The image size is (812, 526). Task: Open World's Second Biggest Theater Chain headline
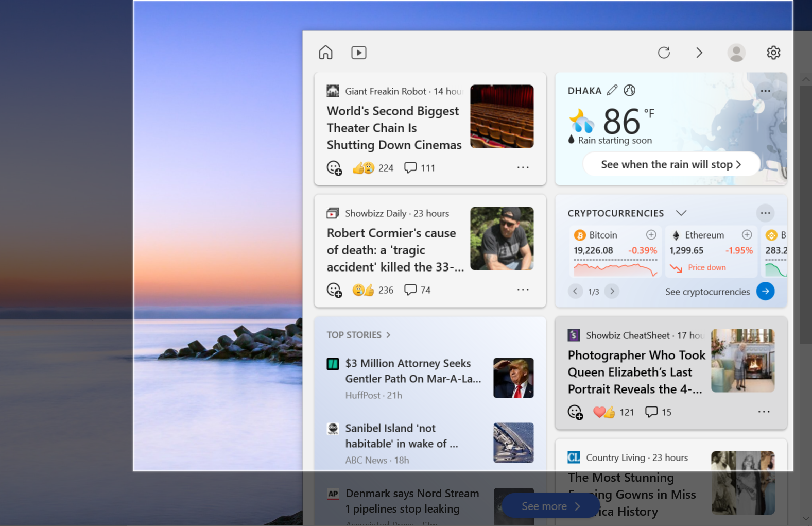point(394,128)
